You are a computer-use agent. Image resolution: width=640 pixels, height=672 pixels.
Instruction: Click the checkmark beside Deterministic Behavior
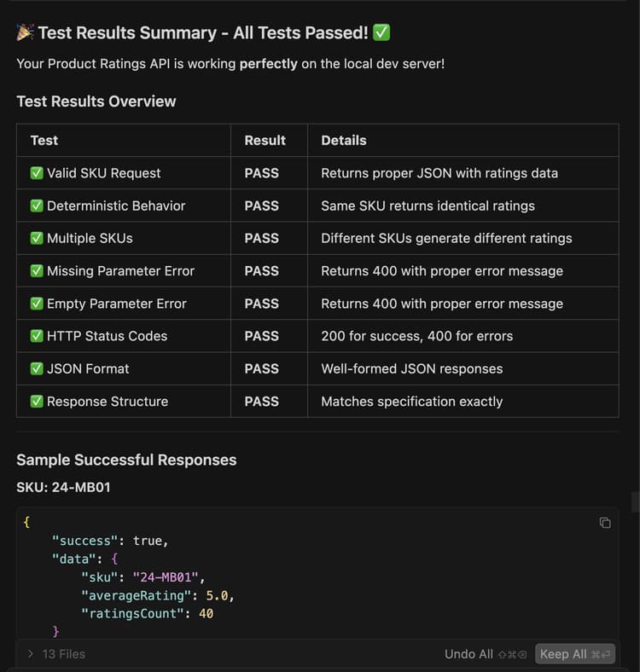pyautogui.click(x=37, y=206)
